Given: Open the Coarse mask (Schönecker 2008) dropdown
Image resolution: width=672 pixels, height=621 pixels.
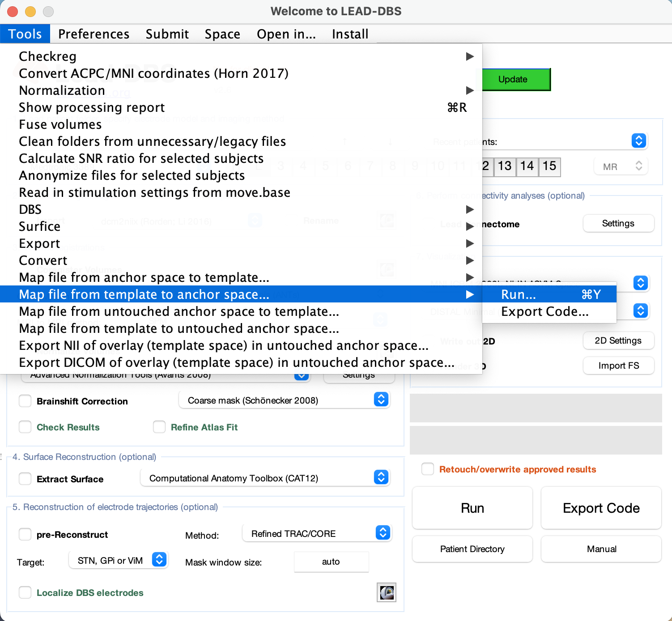Looking at the screenshot, I should [285, 400].
